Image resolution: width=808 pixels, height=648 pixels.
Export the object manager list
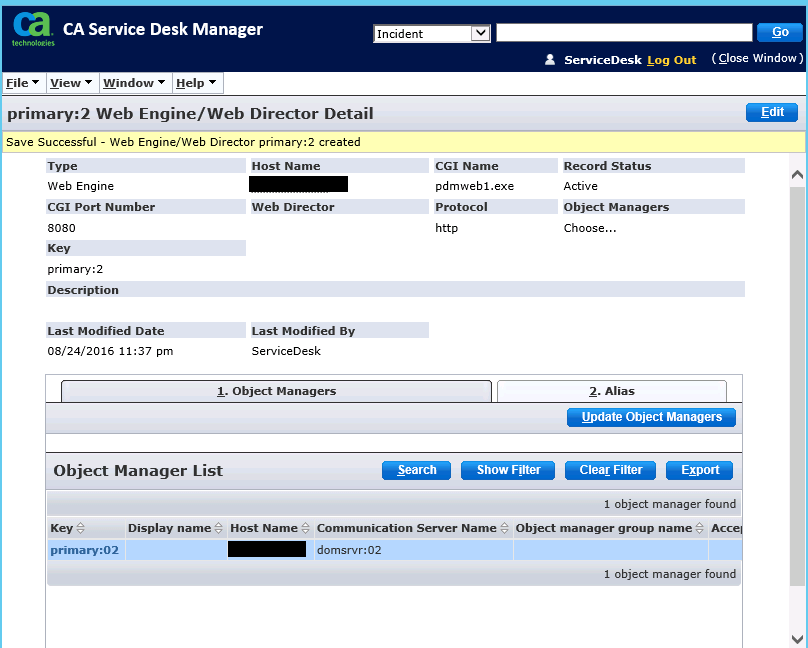click(700, 470)
